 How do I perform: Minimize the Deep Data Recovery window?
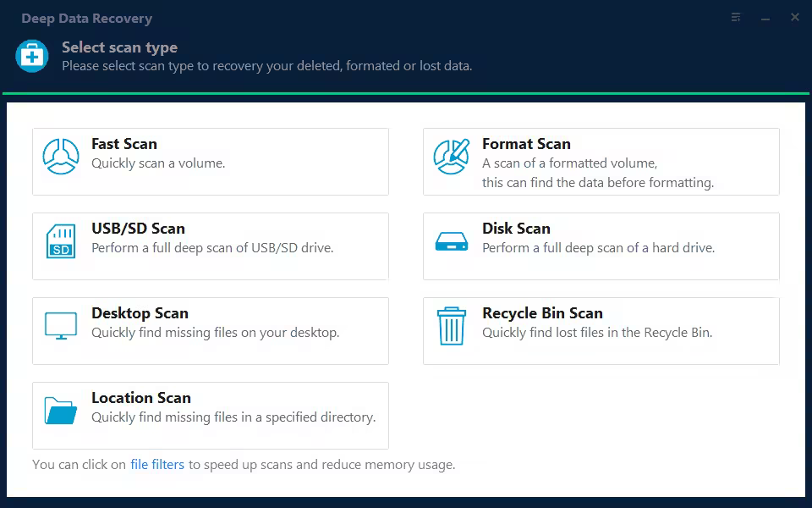tap(765, 17)
